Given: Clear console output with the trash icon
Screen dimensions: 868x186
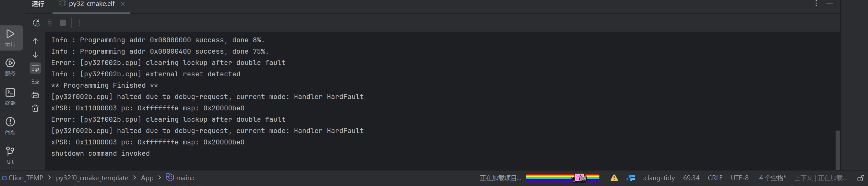Looking at the screenshot, I should point(35,109).
